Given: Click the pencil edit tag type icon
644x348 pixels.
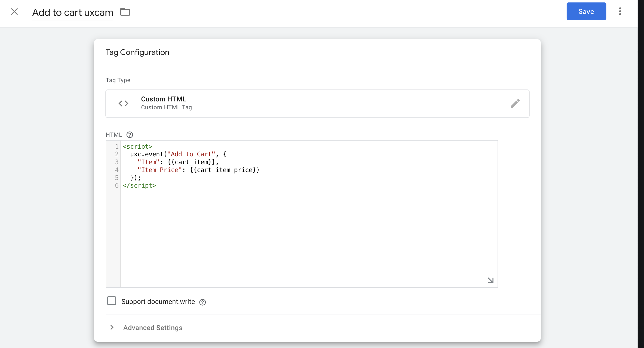Looking at the screenshot, I should (x=515, y=104).
